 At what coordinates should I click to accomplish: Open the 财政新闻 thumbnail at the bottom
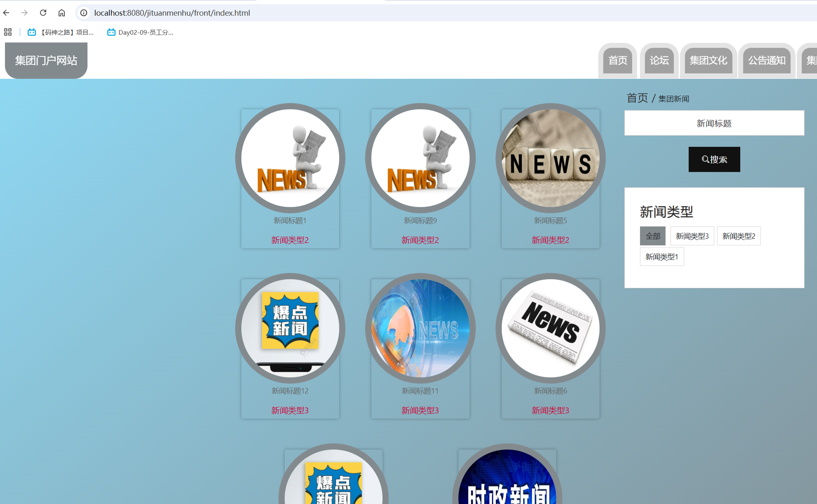coord(507,474)
